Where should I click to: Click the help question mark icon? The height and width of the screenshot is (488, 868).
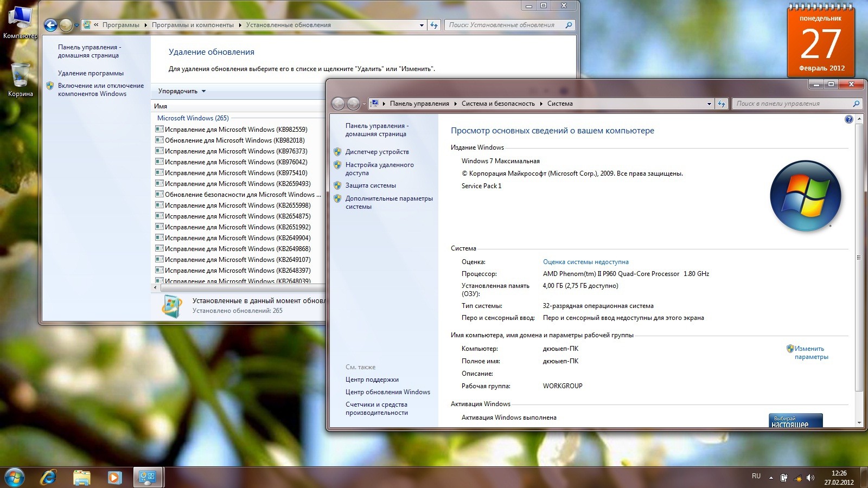pos(849,119)
